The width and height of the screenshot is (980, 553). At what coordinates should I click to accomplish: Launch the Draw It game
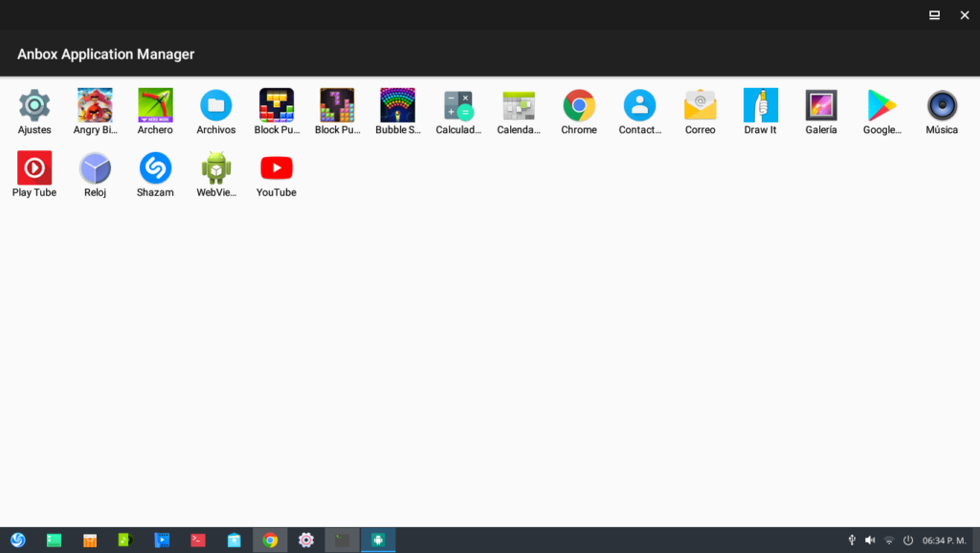(761, 106)
